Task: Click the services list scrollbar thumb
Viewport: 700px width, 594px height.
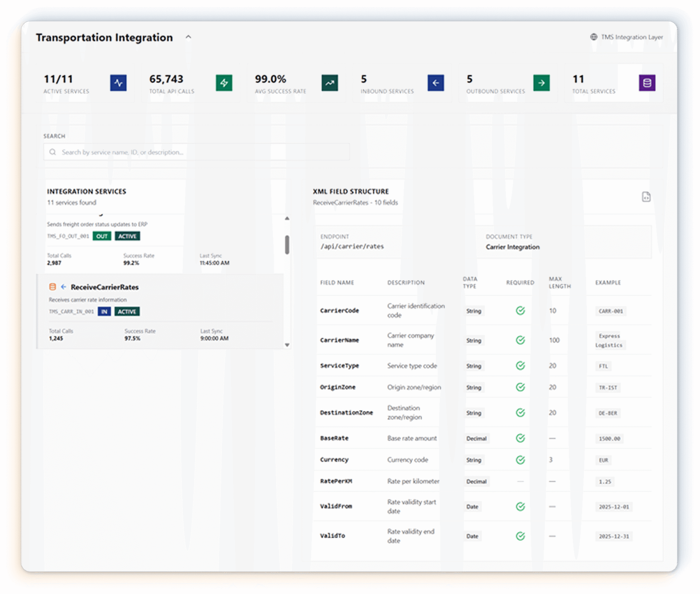Action: point(287,245)
